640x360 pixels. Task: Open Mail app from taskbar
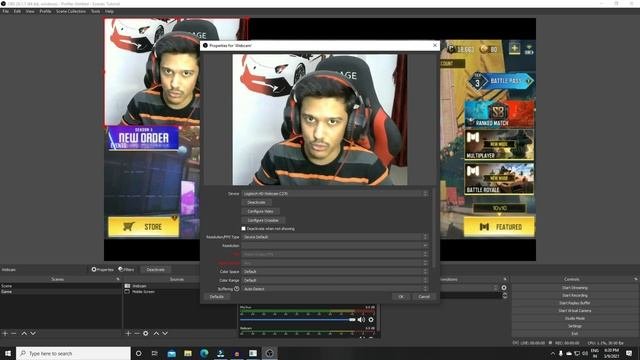[171, 353]
